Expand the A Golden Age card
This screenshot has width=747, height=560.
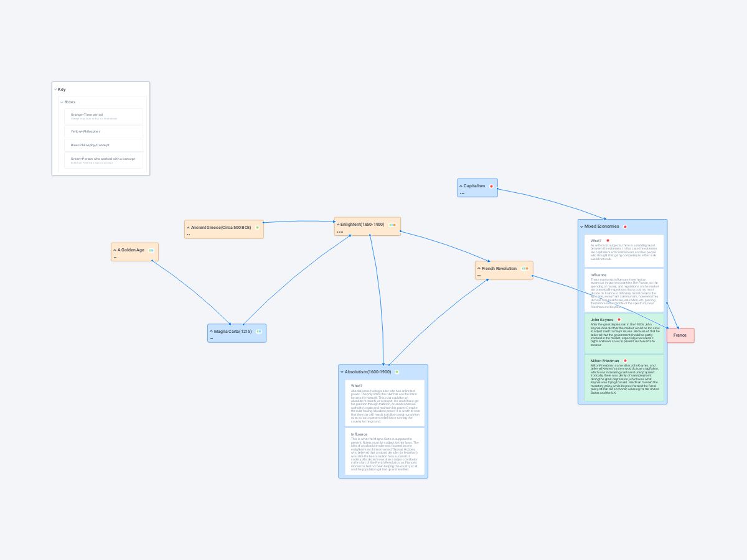pyautogui.click(x=115, y=250)
